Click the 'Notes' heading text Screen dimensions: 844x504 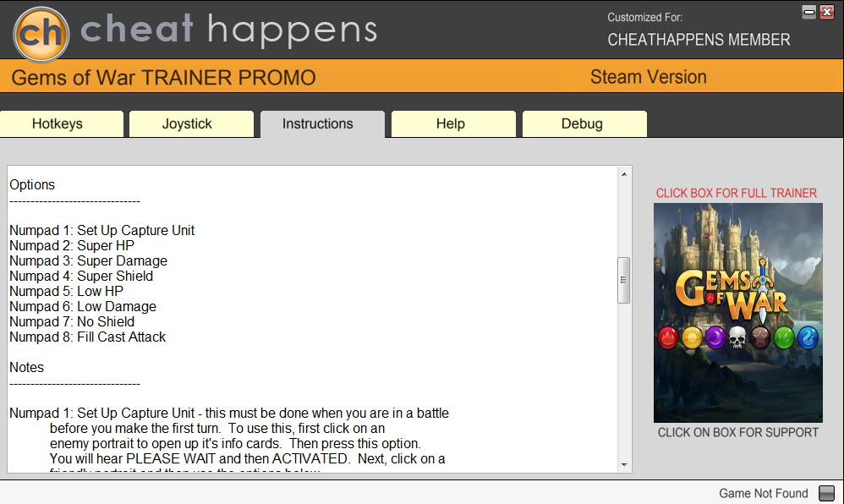(26, 367)
